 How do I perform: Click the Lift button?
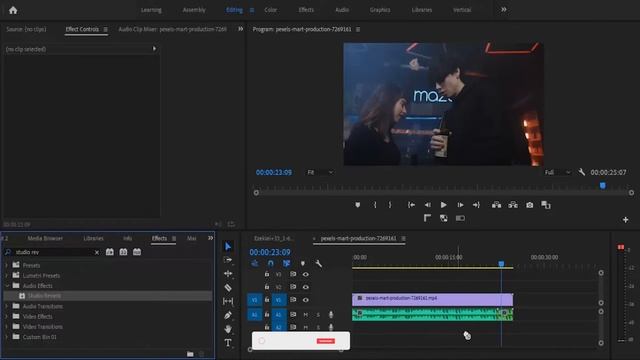[496, 205]
